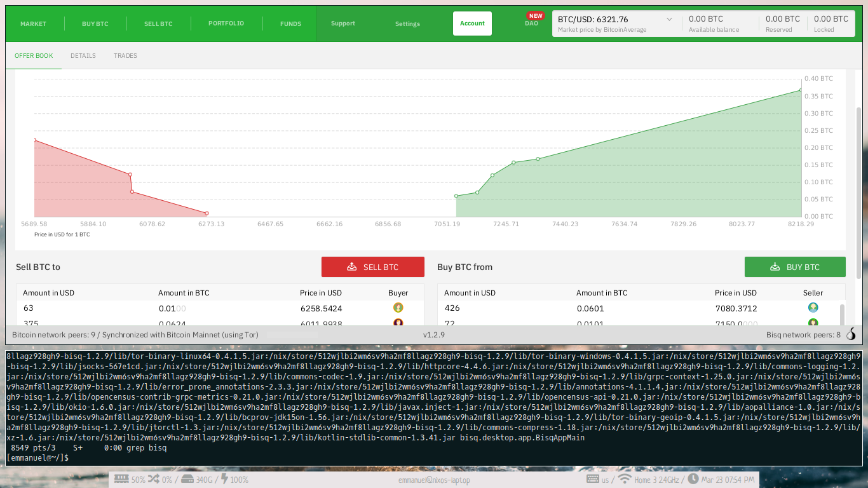Select the 6258.5424 price cell

(321, 309)
